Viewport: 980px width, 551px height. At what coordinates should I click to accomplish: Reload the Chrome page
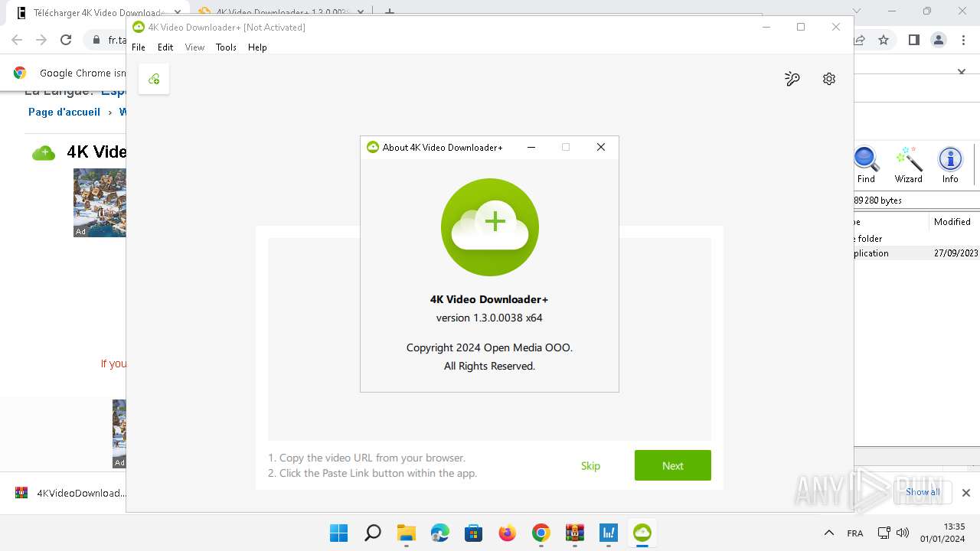click(x=66, y=40)
